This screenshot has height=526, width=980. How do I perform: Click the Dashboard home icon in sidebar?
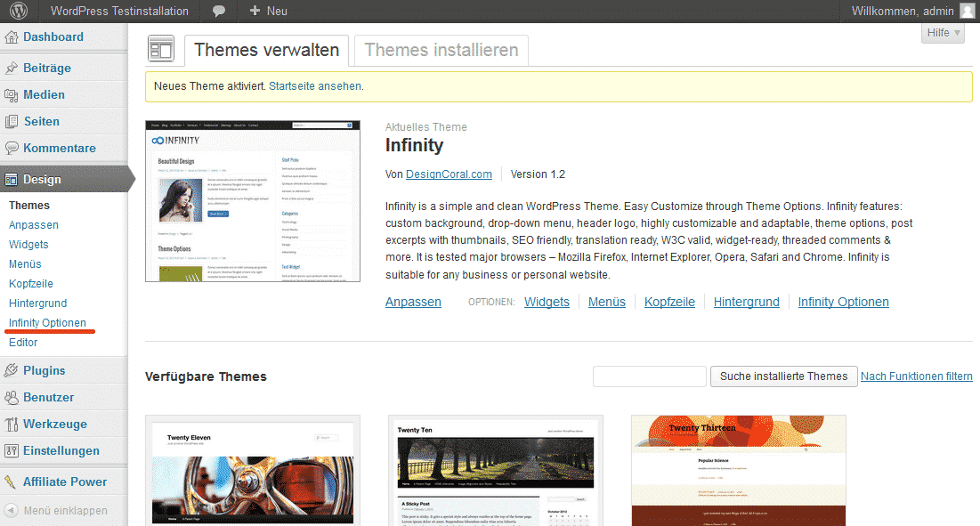pos(12,37)
